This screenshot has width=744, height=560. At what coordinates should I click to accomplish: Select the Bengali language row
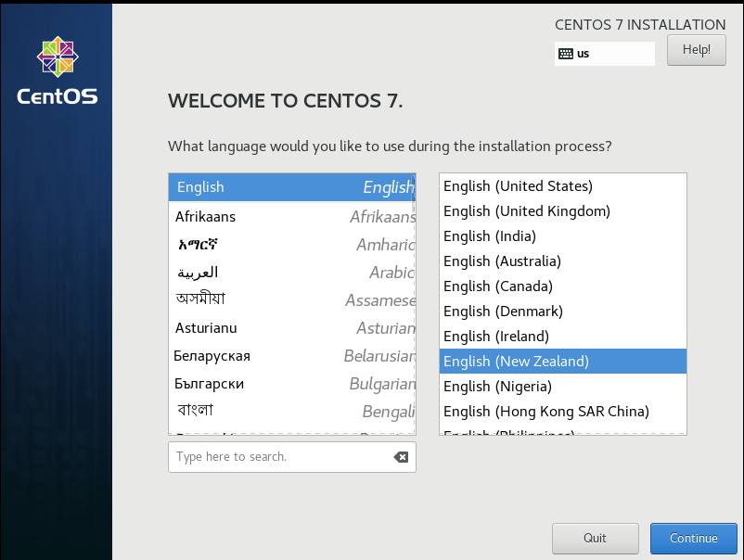pos(292,412)
